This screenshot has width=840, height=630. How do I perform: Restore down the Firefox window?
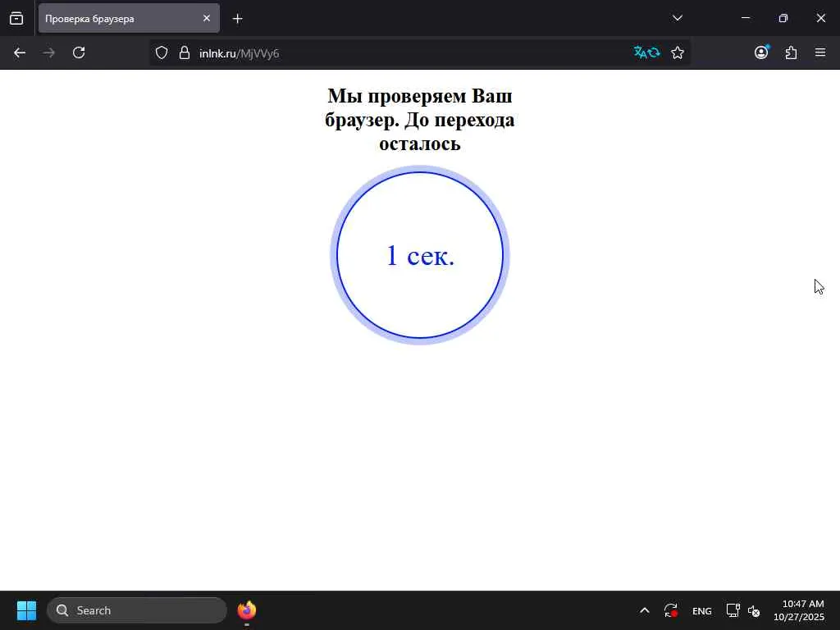pos(783,18)
